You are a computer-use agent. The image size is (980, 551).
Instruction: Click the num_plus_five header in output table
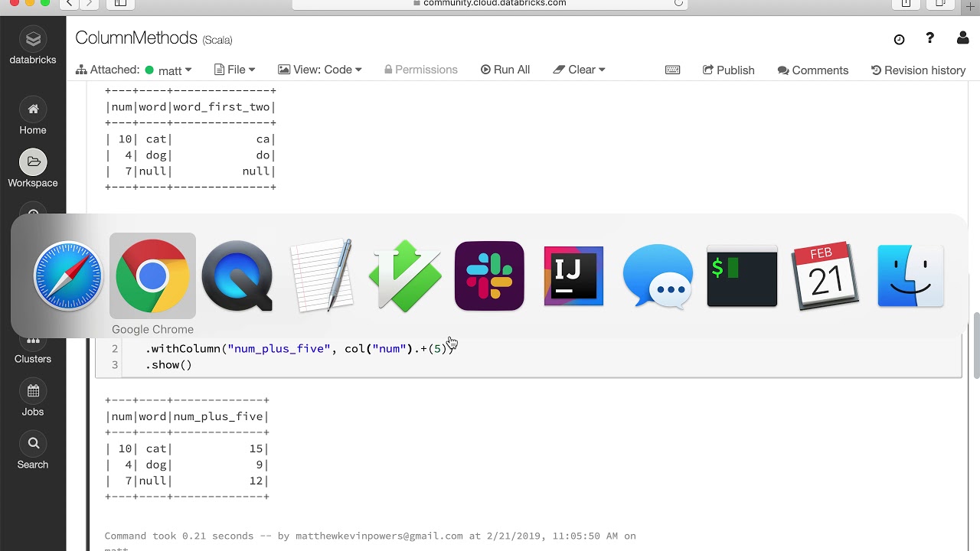click(x=220, y=417)
